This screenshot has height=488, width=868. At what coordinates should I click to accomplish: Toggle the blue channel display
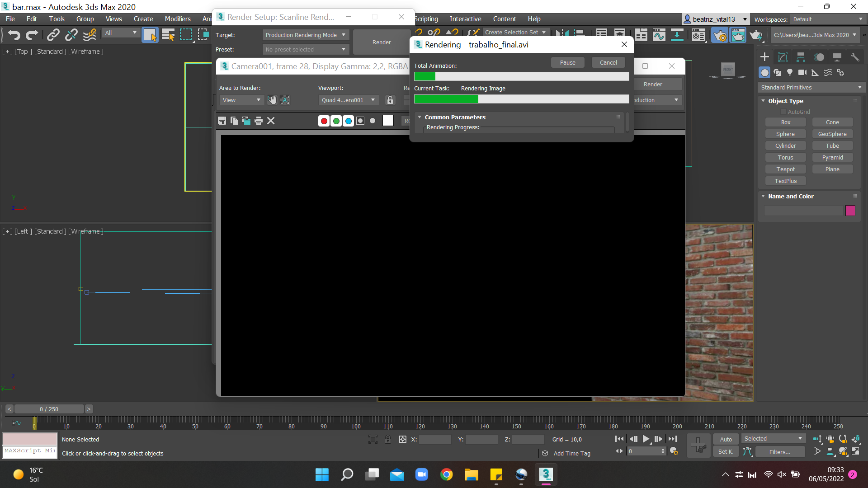coord(348,121)
